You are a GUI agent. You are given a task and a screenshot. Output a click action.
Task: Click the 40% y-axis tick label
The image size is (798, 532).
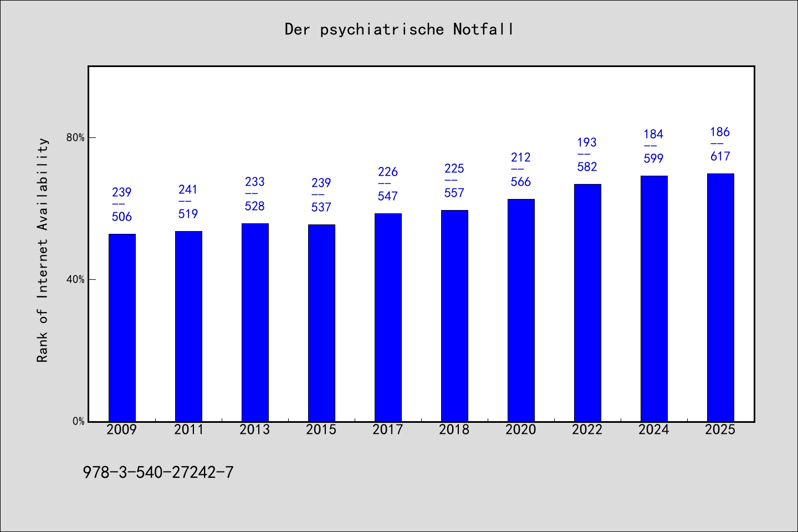pyautogui.click(x=76, y=279)
